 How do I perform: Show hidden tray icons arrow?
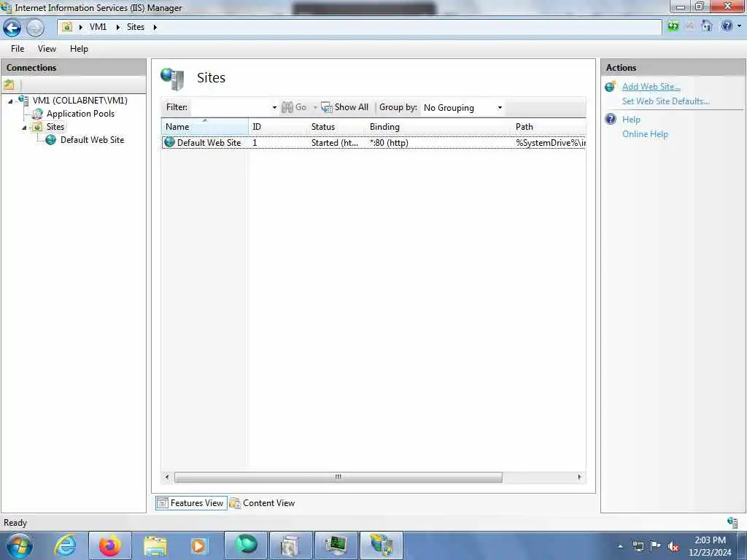coord(620,547)
